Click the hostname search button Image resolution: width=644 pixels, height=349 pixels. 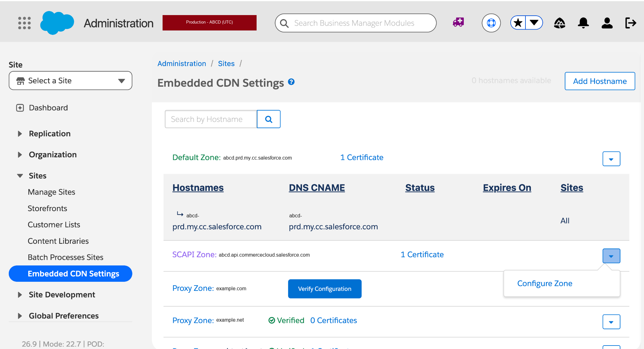[269, 119]
